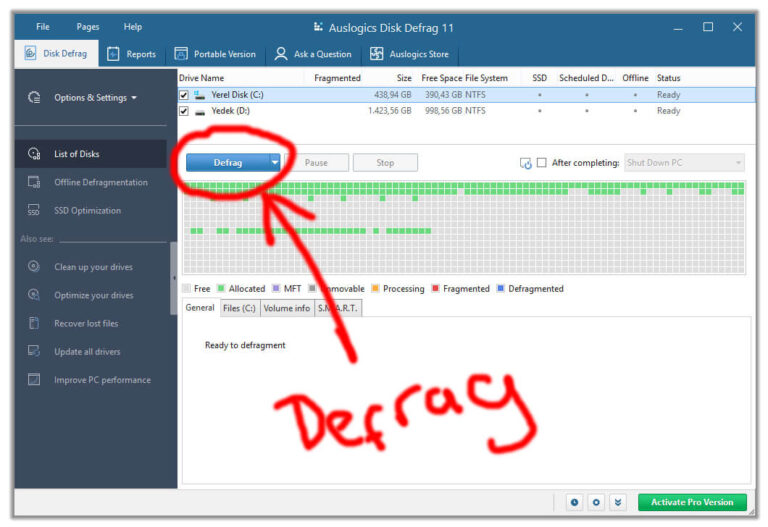Open the Pages menu
The width and height of the screenshot is (768, 527).
click(88, 26)
